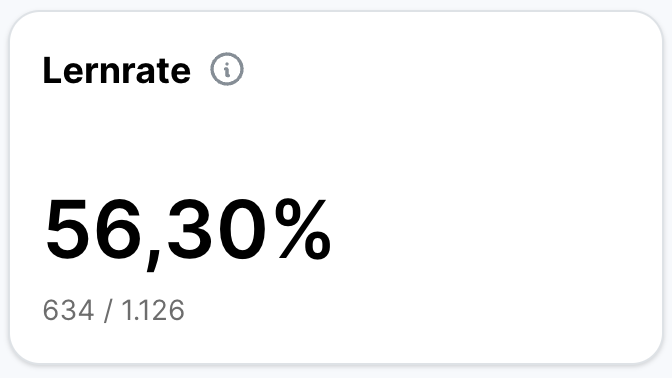
Task: Select the gray fraction text below the percentage
Action: (114, 310)
